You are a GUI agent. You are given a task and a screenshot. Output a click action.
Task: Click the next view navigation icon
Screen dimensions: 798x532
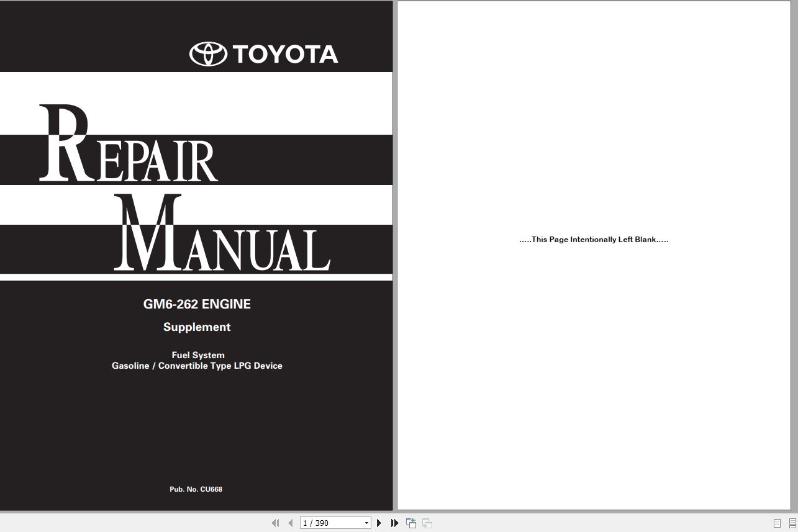tap(427, 523)
